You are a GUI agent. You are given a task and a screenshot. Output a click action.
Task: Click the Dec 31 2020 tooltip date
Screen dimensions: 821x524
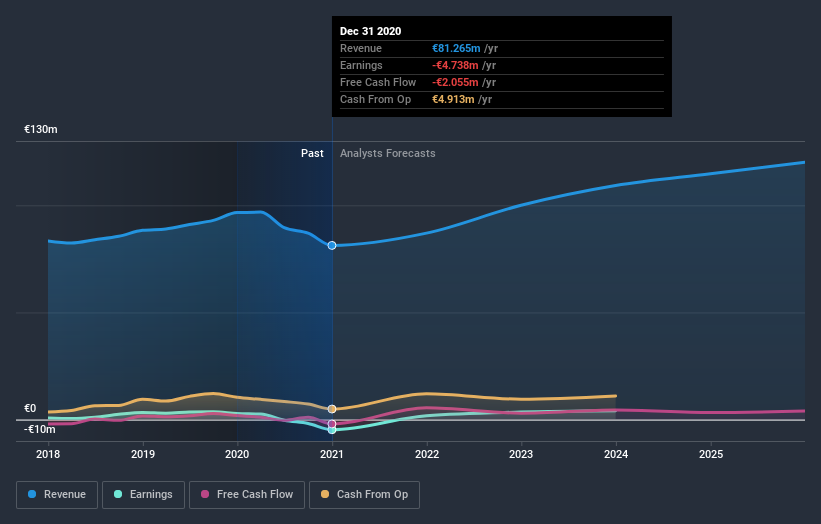coord(371,31)
